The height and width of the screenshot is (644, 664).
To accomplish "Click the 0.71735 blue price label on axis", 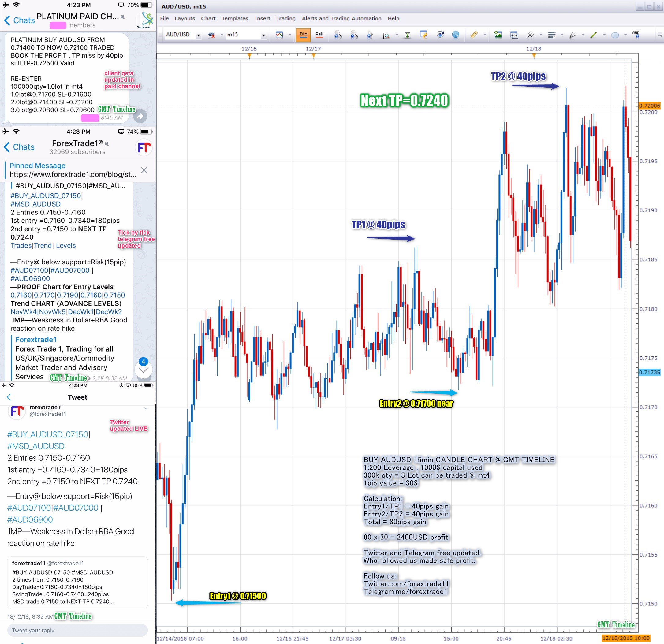I will coord(649,372).
